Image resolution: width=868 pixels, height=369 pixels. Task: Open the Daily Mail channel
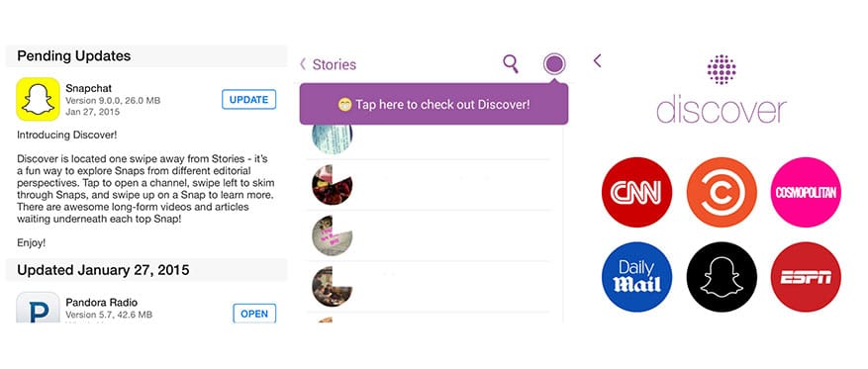(x=636, y=277)
